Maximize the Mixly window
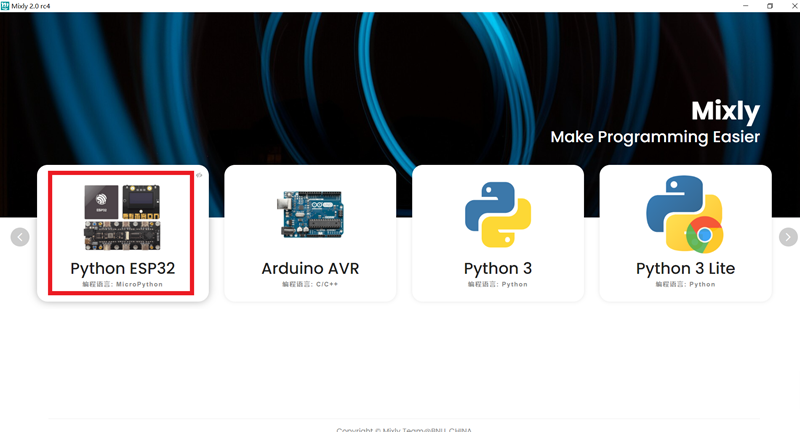This screenshot has width=800, height=432. [x=769, y=6]
